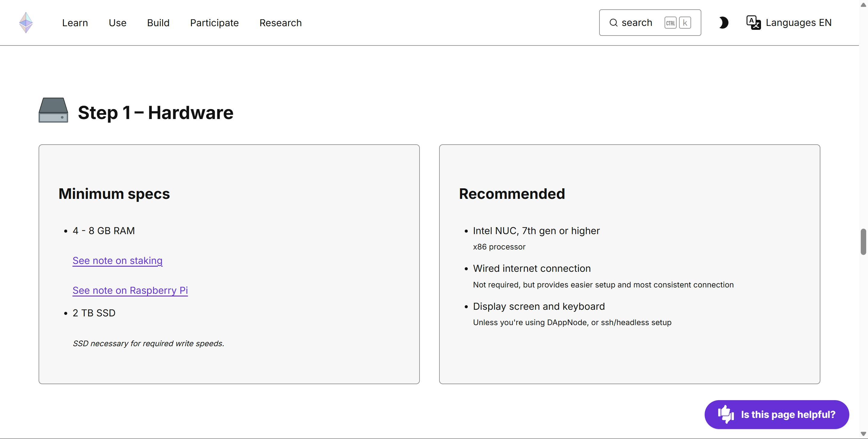This screenshot has width=868, height=439.
Task: Click the vertical scrollbar thumb
Action: tap(863, 242)
